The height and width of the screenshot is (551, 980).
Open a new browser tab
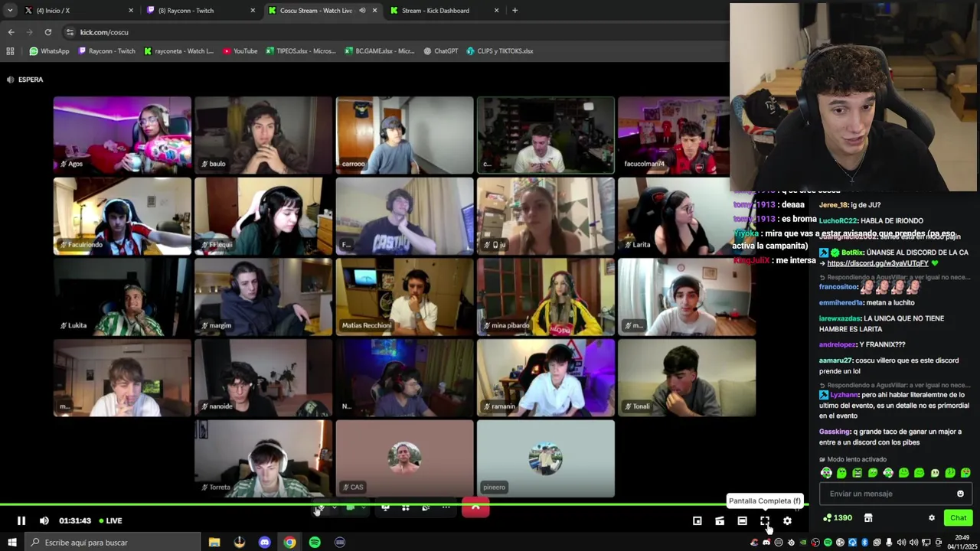(x=514, y=11)
